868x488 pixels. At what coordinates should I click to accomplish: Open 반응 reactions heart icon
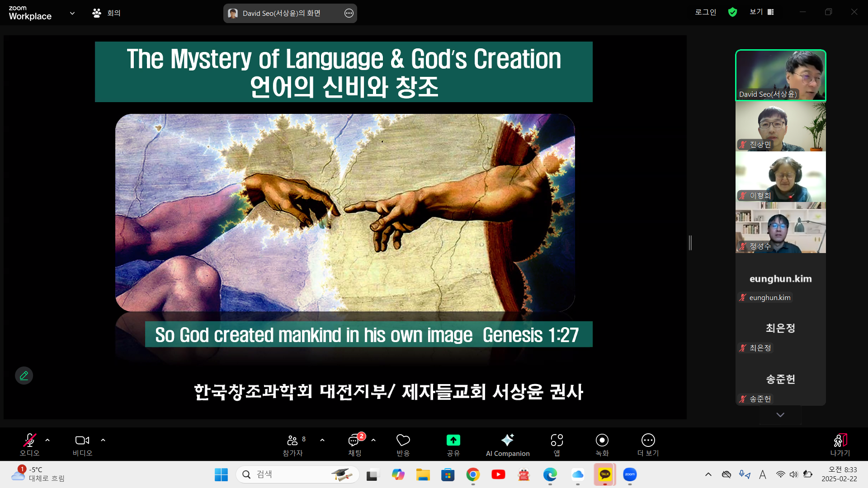[x=403, y=445]
